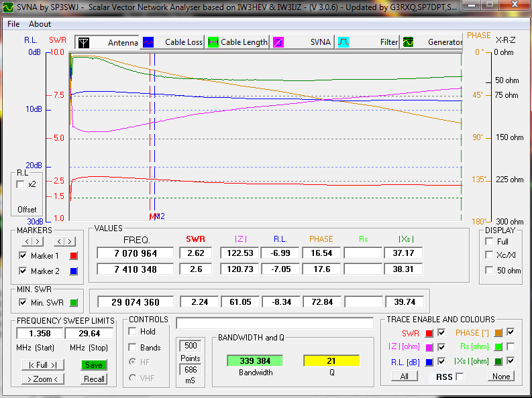Open the SVNA mode
This screenshot has width=532, height=398.
[303, 42]
